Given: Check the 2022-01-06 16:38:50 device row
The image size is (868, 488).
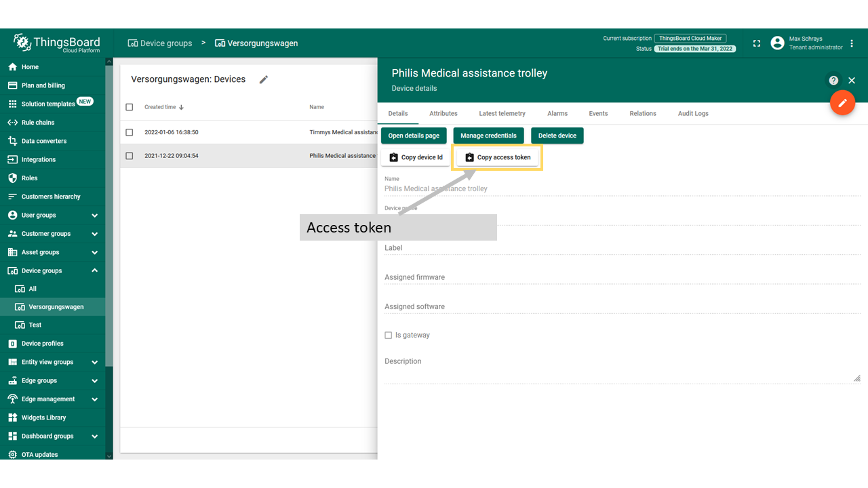Looking at the screenshot, I should [x=130, y=132].
